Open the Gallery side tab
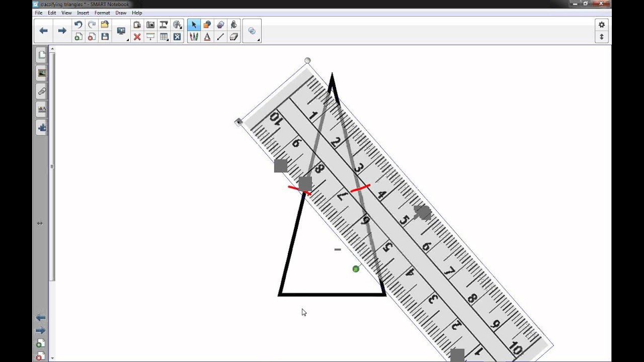This screenshot has height=362, width=644. pyautogui.click(x=42, y=73)
